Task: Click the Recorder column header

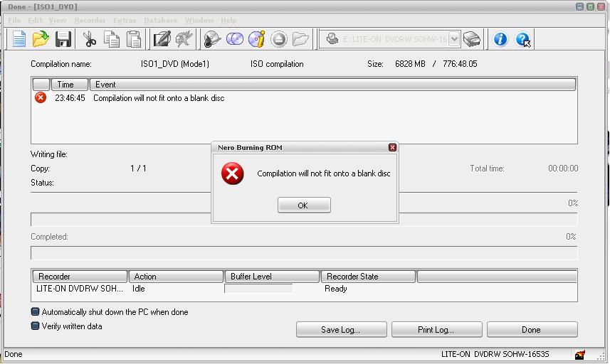Action: tap(80, 277)
